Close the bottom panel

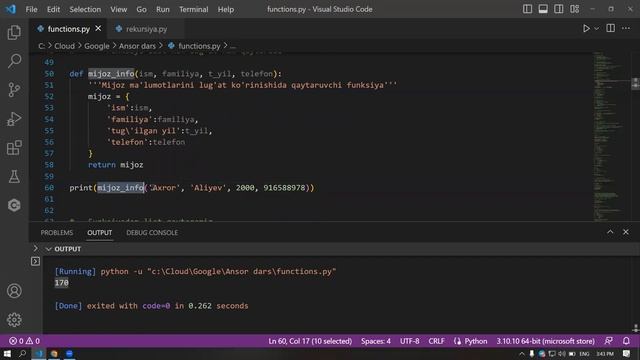tap(626, 232)
